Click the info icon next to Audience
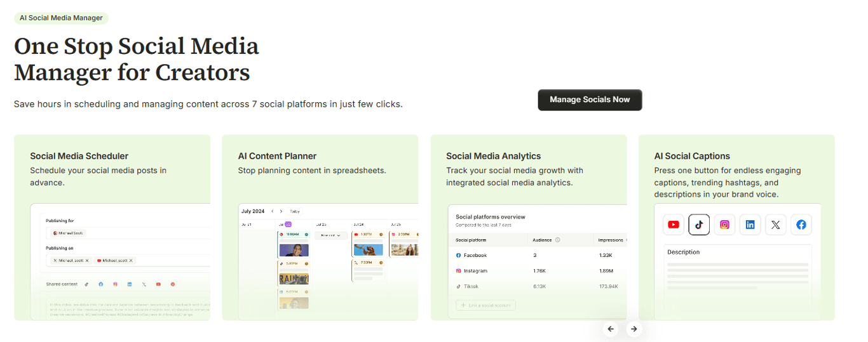 557,240
